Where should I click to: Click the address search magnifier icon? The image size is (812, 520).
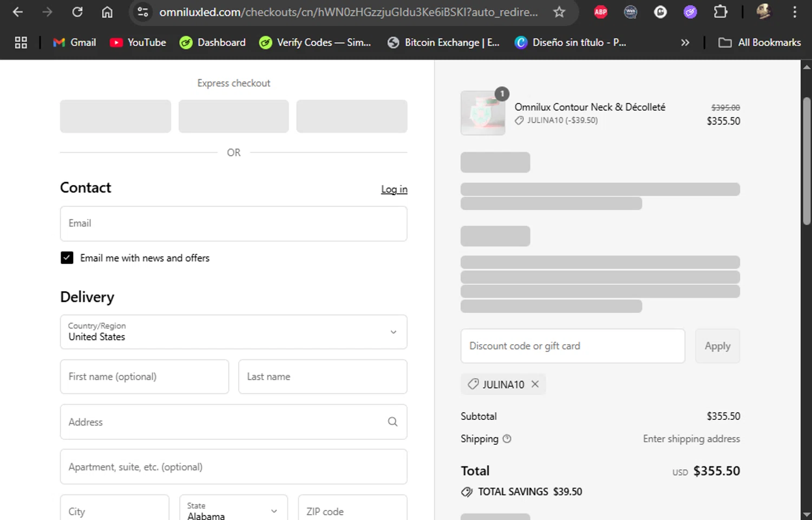[393, 422]
